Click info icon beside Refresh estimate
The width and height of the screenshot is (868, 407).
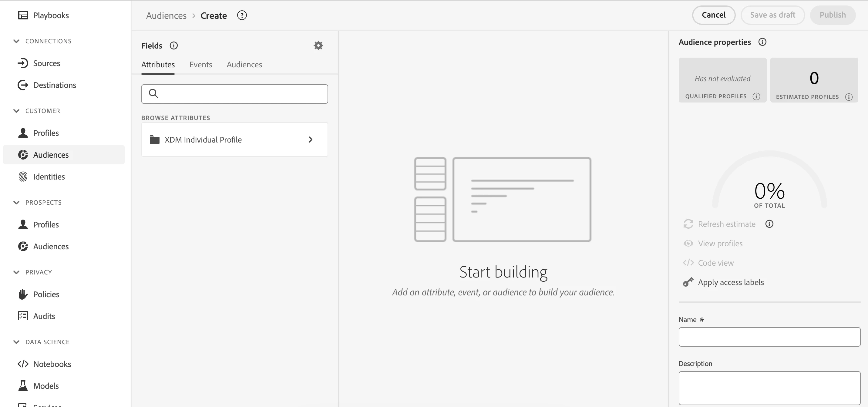click(769, 224)
